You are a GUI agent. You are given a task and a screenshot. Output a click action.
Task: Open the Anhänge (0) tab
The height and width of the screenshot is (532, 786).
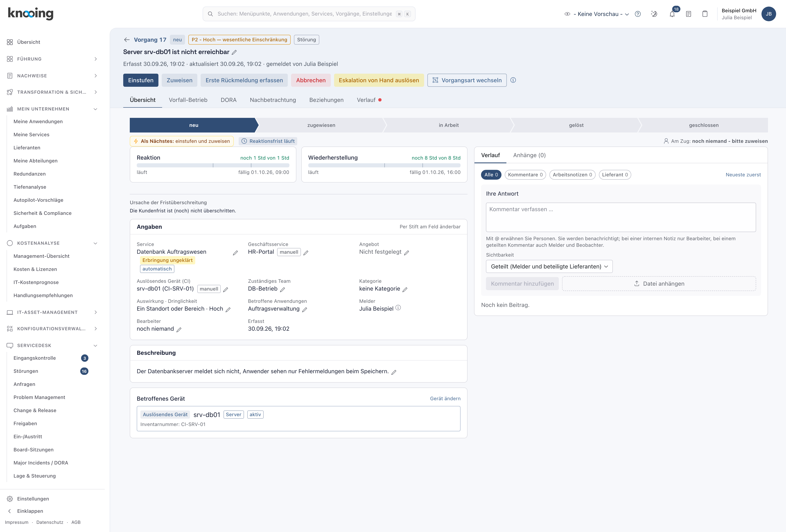point(529,155)
